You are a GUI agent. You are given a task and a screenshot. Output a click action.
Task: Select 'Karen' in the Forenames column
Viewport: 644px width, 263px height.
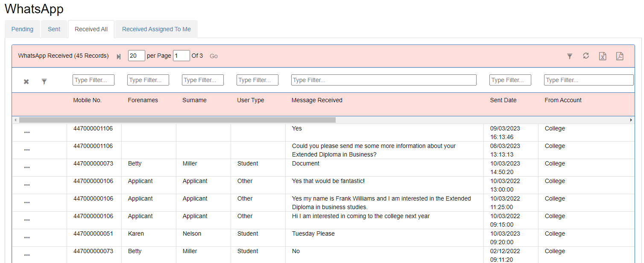[136, 233]
